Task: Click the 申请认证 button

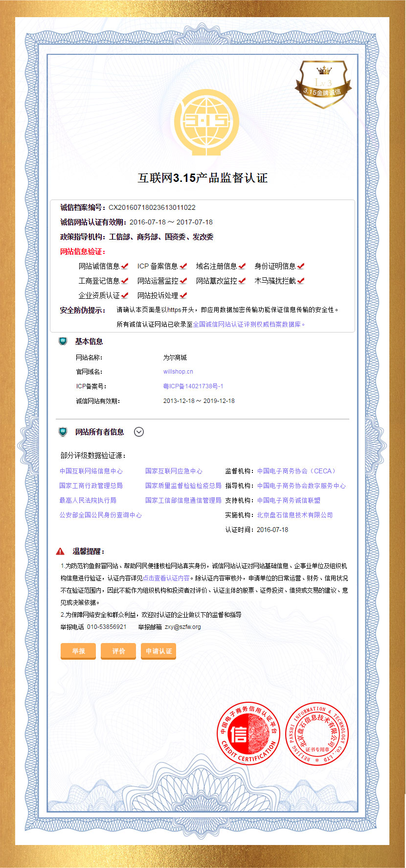Action: [158, 651]
